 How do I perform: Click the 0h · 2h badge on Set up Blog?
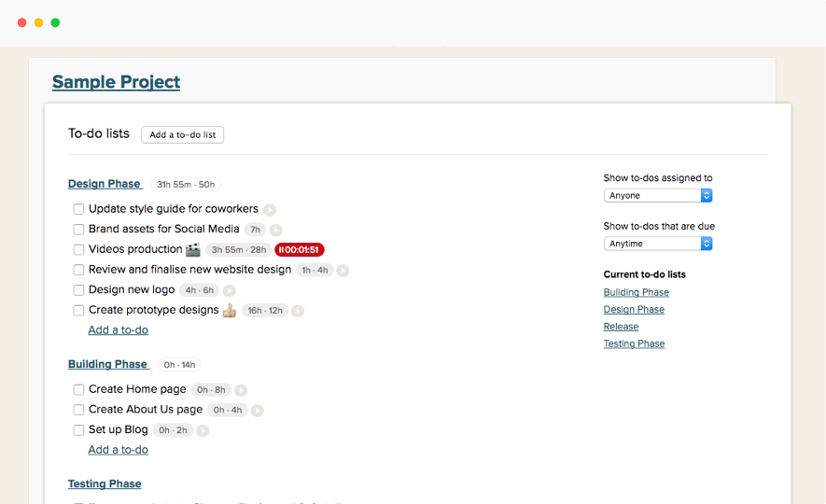coord(173,430)
